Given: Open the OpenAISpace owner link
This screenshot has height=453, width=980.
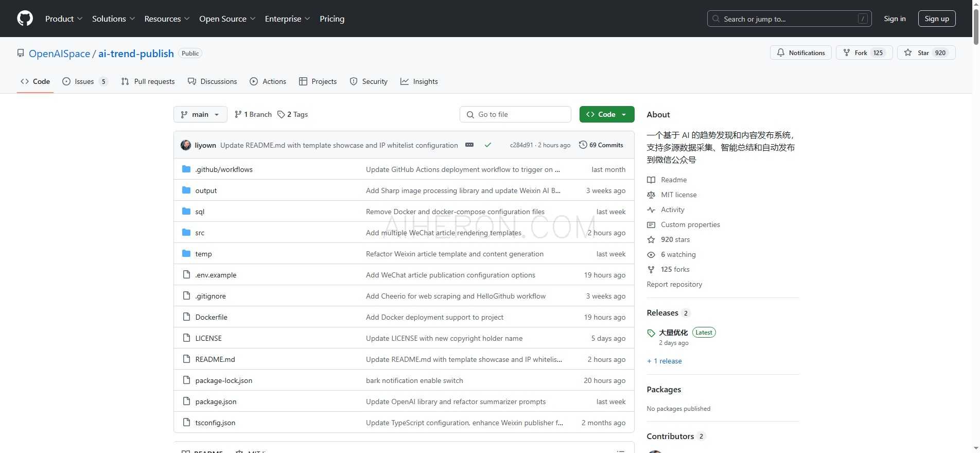Looking at the screenshot, I should [59, 54].
